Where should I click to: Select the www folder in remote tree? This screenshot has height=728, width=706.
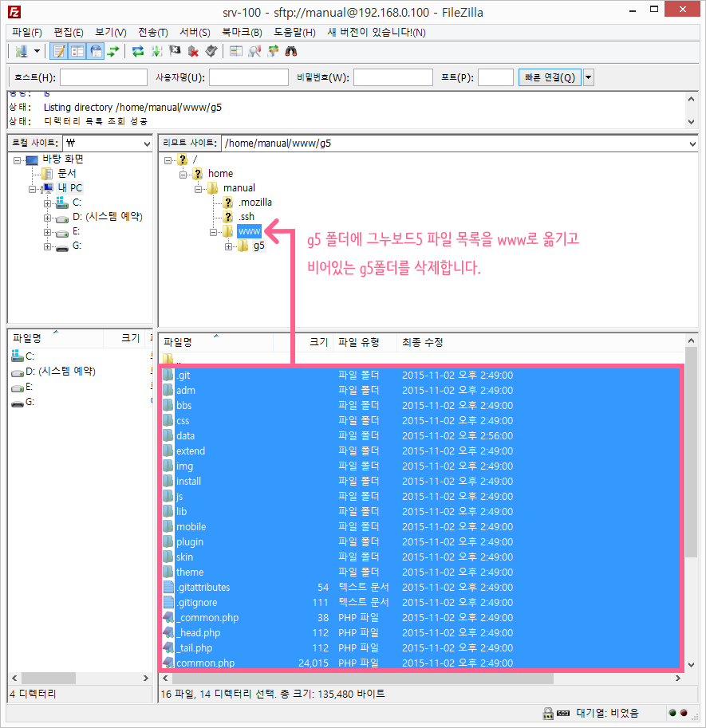pos(250,231)
